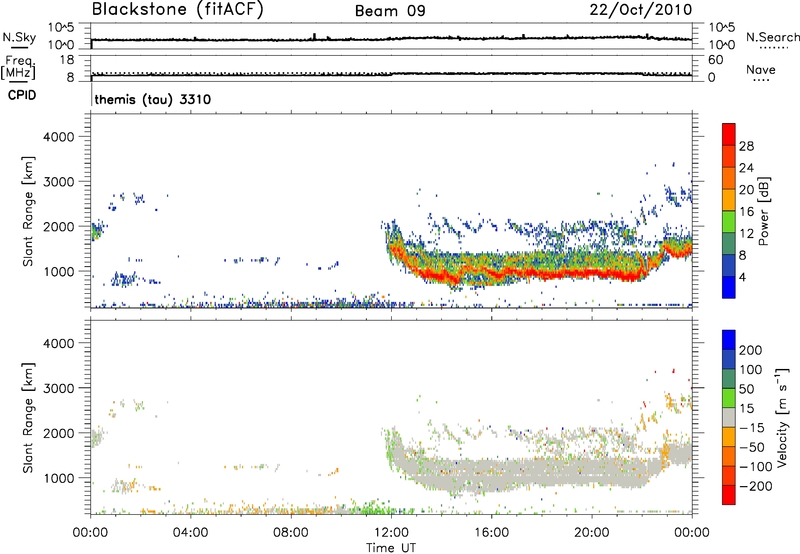Click the "8" frequency axis tick
800x554 pixels.
coord(70,78)
